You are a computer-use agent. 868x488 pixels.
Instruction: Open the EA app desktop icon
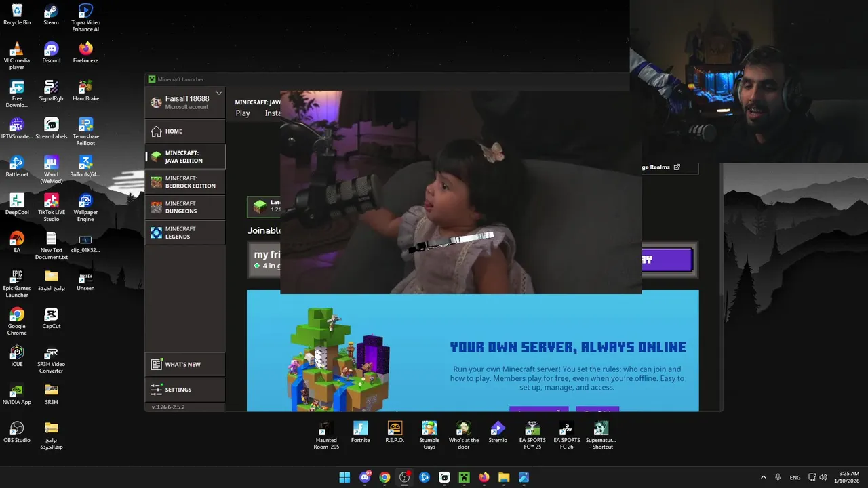(17, 242)
